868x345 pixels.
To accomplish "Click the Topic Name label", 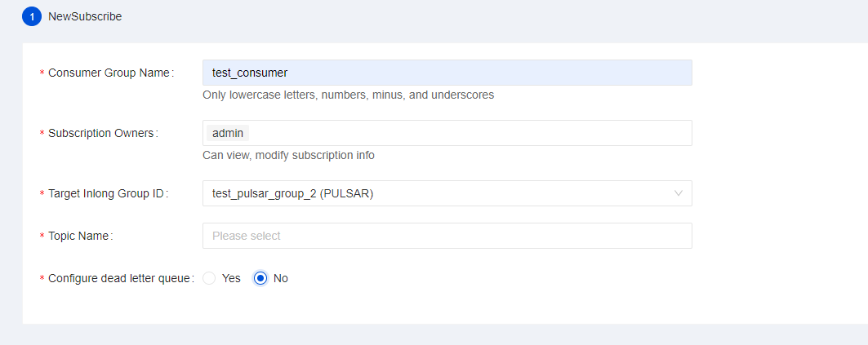I will [79, 236].
